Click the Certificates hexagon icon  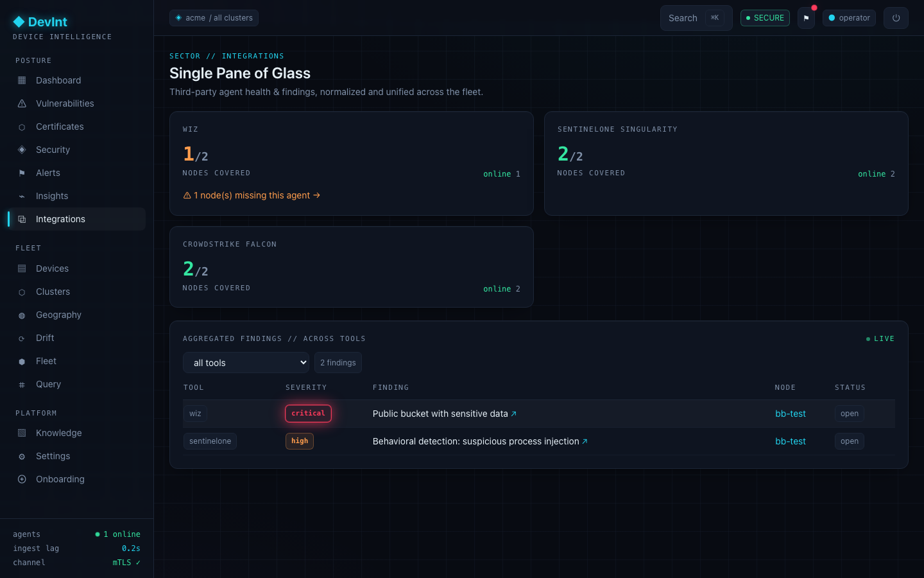coord(22,127)
